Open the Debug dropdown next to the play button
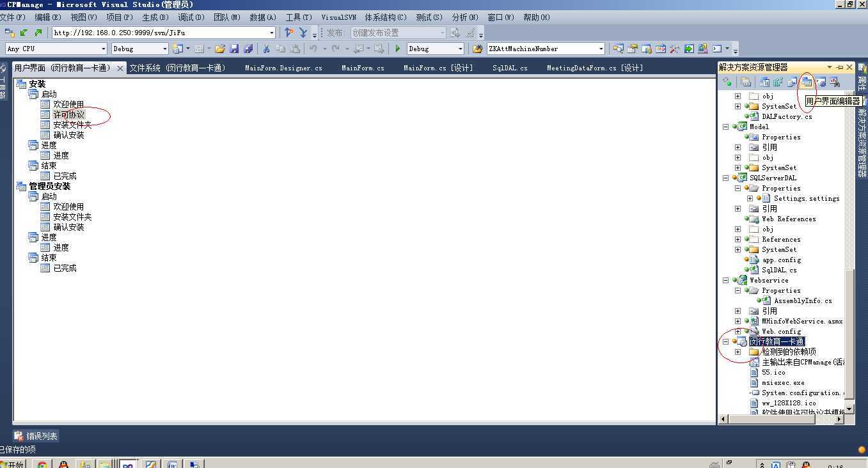 tap(460, 49)
